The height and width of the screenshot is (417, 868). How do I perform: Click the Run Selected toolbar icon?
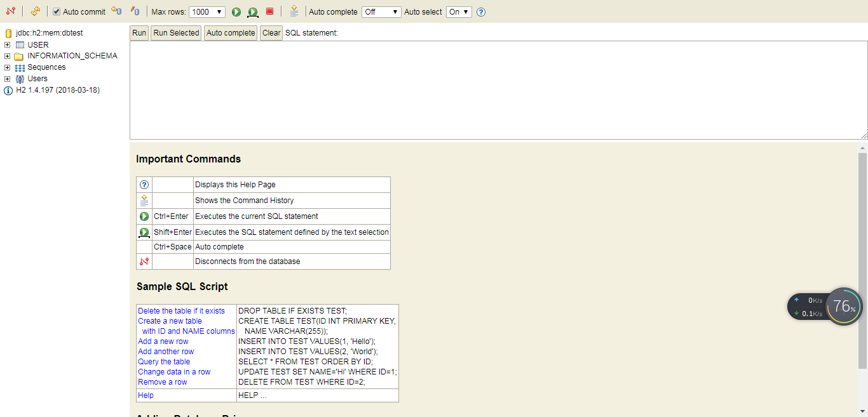(x=253, y=12)
